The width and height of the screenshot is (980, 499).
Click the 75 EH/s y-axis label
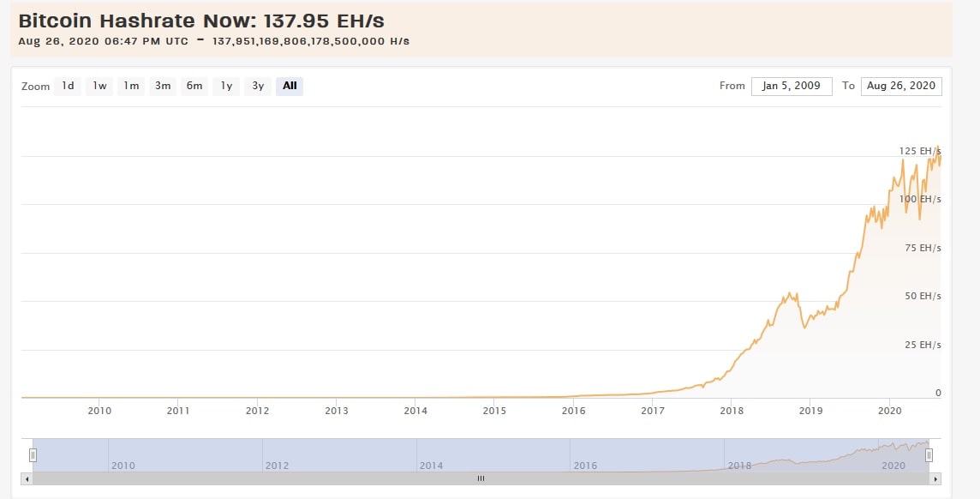tap(923, 249)
